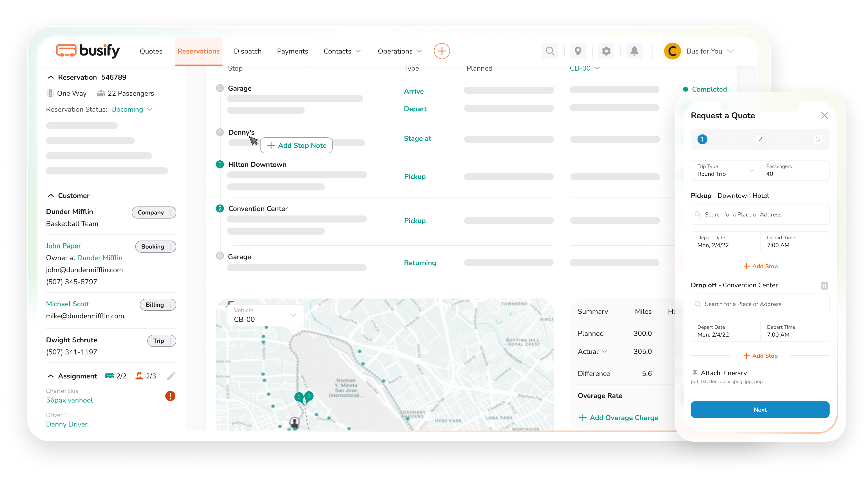Click the trash icon for Drop off
This screenshot has height=477, width=868.
pos(824,285)
